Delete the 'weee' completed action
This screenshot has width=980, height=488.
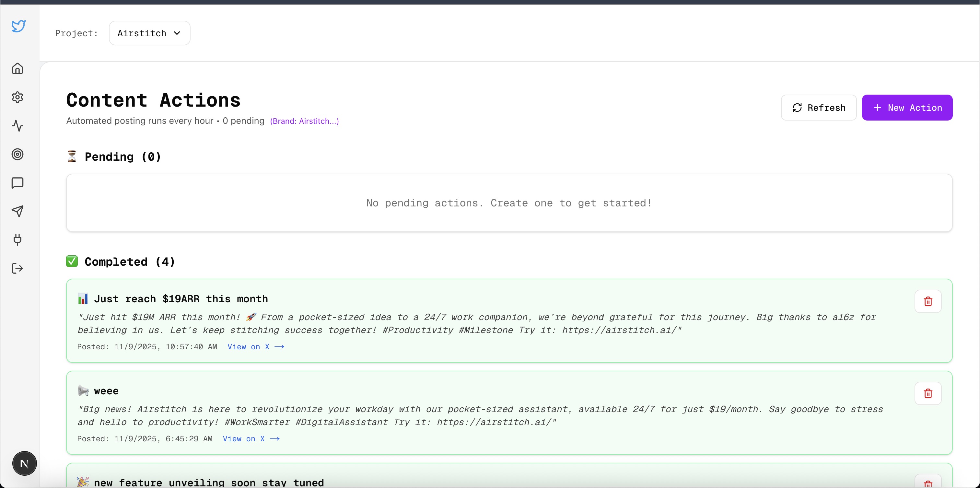(927, 393)
